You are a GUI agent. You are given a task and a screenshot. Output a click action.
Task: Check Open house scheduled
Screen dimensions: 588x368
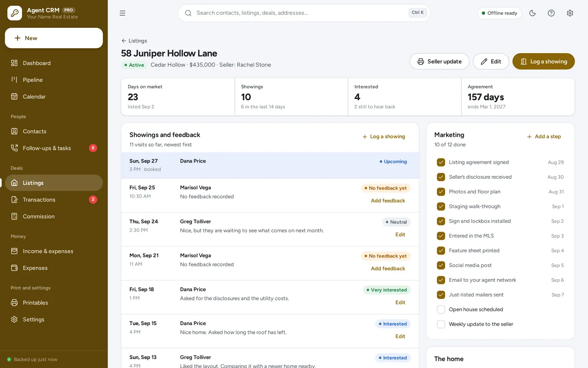point(441,310)
